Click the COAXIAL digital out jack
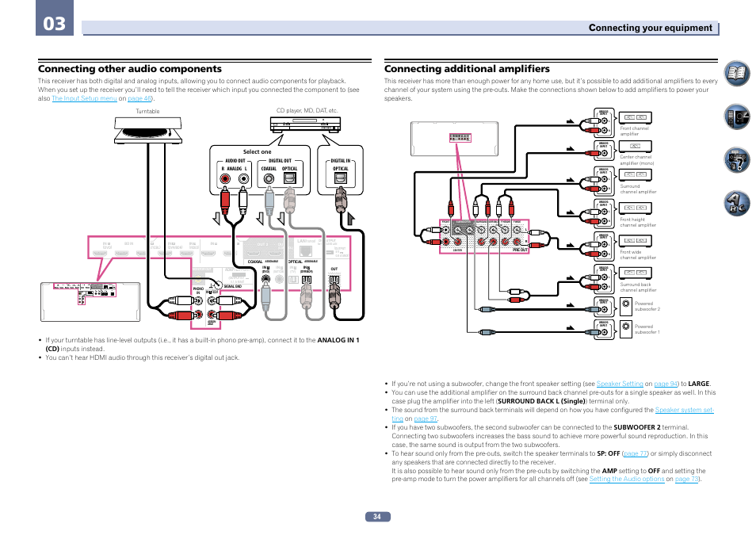 point(269,179)
